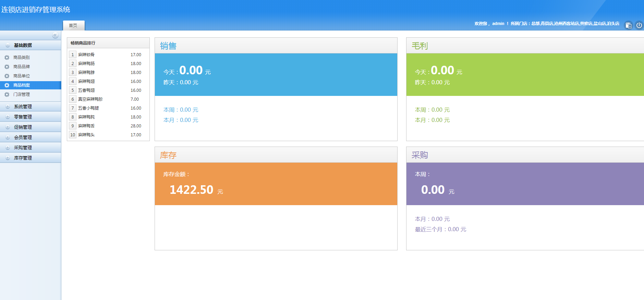
Task: Expand the 库存管理 section
Action: coord(8,158)
